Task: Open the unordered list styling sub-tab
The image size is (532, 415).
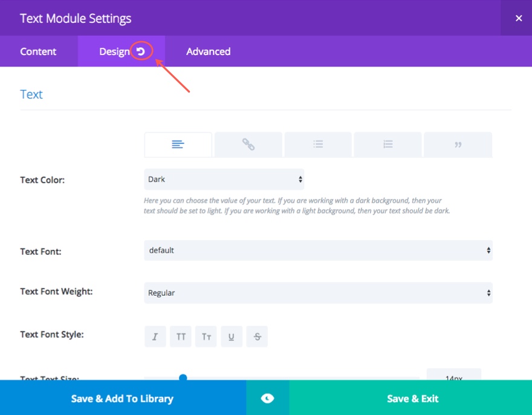Action: (318, 145)
